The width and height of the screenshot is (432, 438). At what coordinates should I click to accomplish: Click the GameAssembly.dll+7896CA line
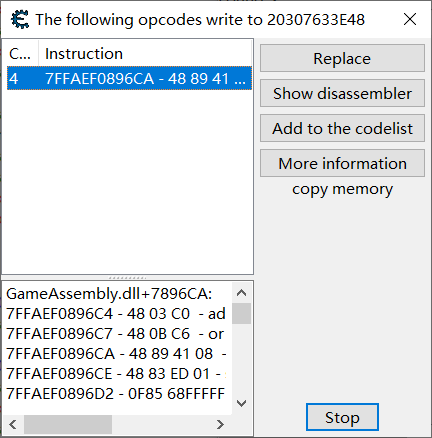pos(109,294)
